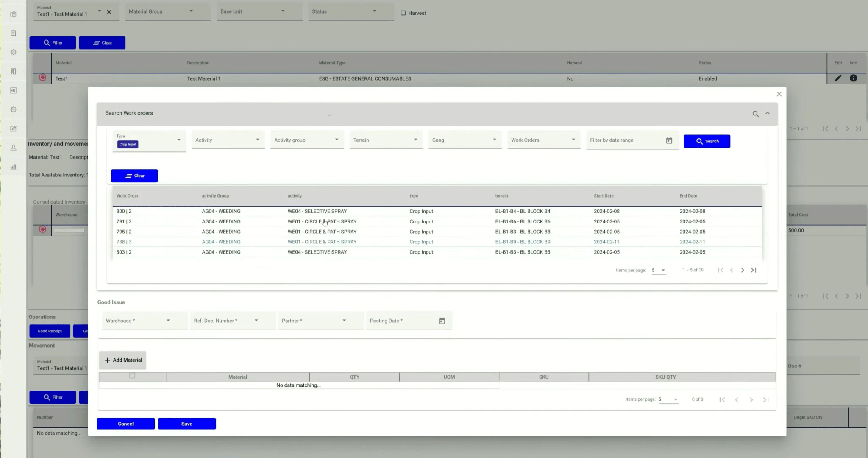Open the info icon for Test1 material
Screen dimensions: 868x458
[853, 78]
